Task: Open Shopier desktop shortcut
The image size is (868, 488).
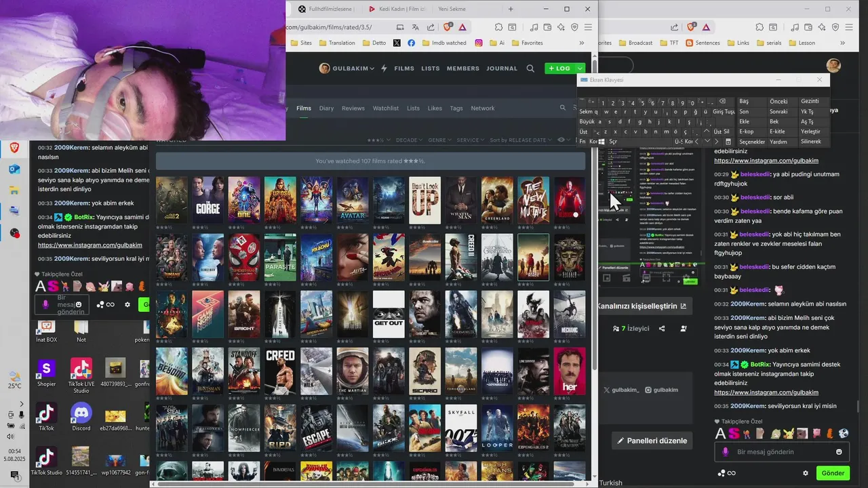Action: (46, 373)
